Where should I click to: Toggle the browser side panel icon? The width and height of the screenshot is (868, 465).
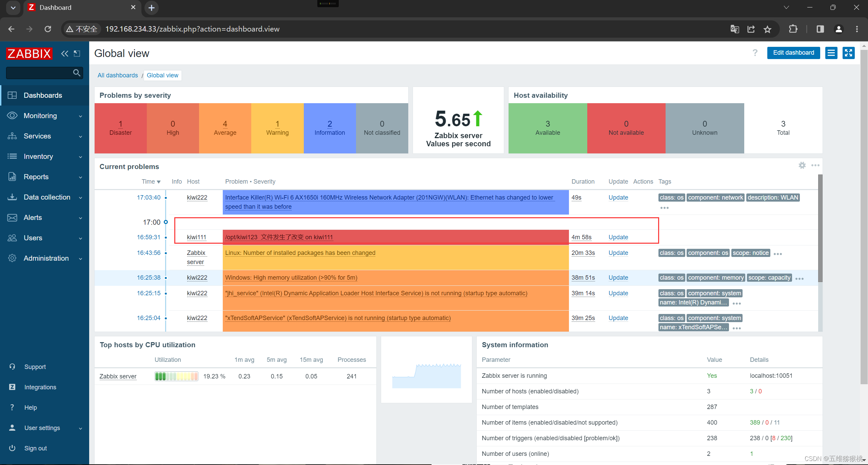[820, 29]
